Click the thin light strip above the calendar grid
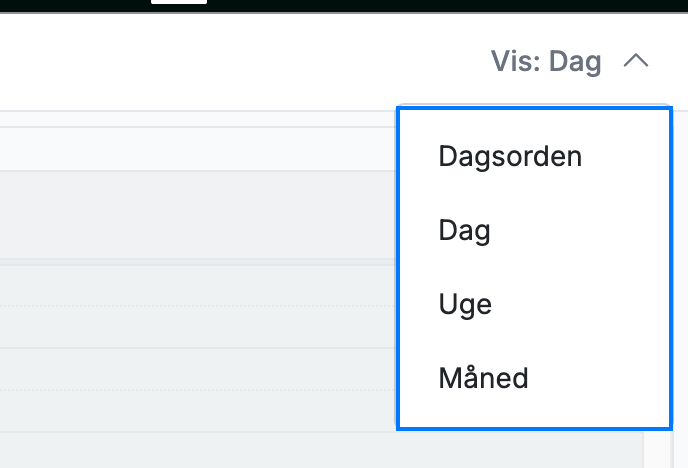Viewport: 688px width, 468px height. coord(198,119)
